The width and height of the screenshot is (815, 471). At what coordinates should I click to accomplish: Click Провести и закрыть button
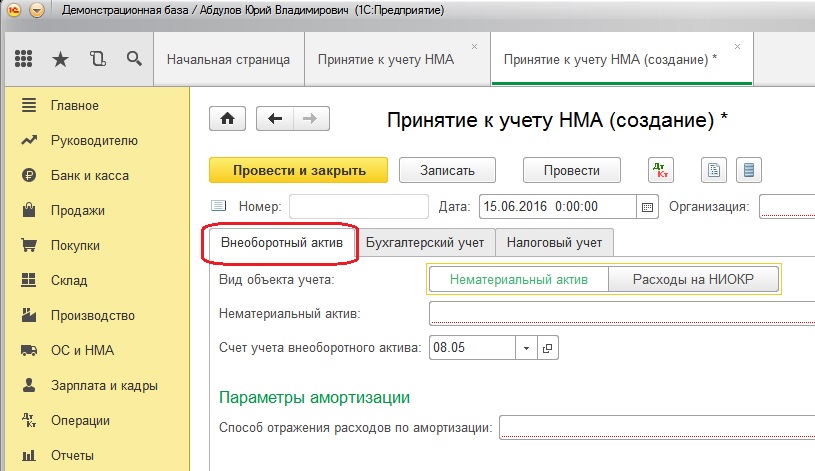pyautogui.click(x=299, y=170)
